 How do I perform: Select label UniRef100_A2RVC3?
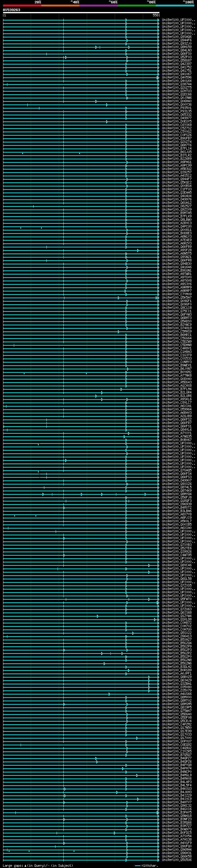[176, 223]
